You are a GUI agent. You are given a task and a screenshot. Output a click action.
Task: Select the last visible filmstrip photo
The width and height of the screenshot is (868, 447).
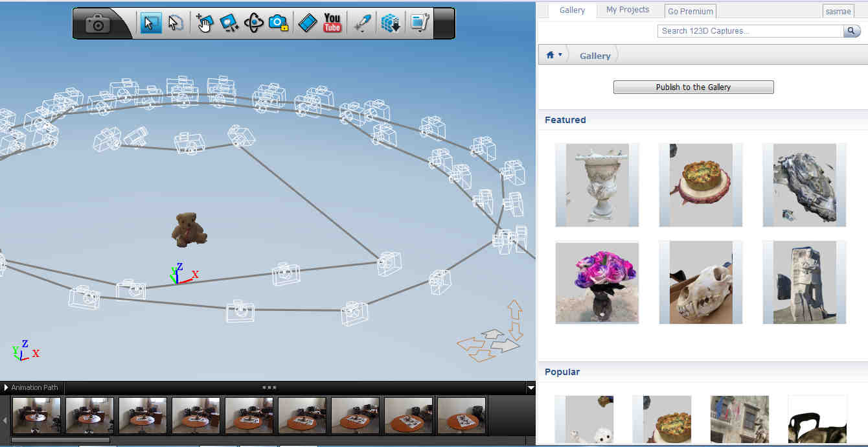pyautogui.click(x=461, y=415)
